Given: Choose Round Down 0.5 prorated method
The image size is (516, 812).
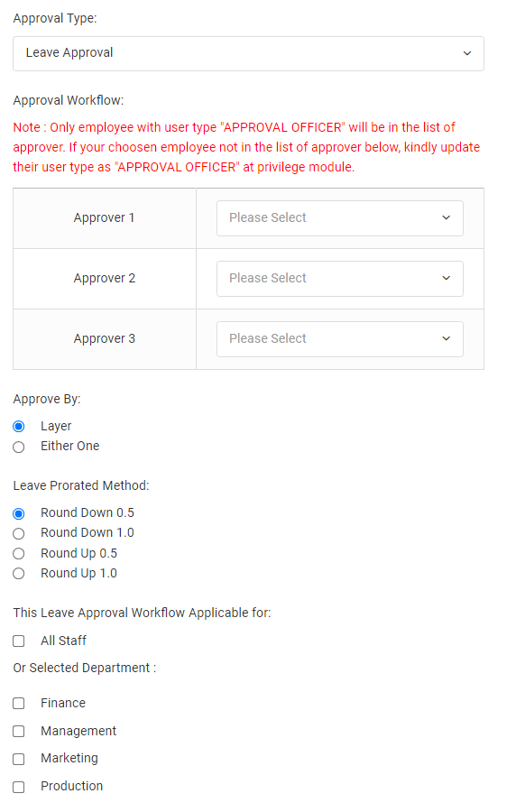Looking at the screenshot, I should [19, 513].
